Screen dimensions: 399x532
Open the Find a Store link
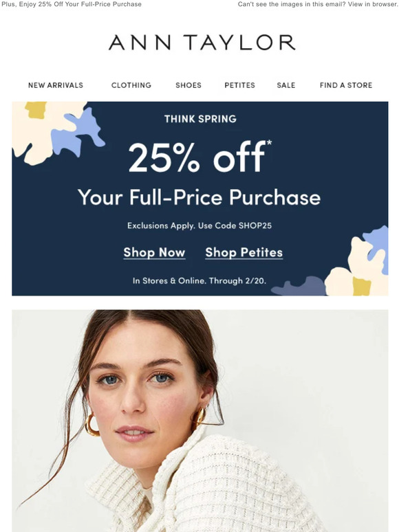[x=346, y=85]
